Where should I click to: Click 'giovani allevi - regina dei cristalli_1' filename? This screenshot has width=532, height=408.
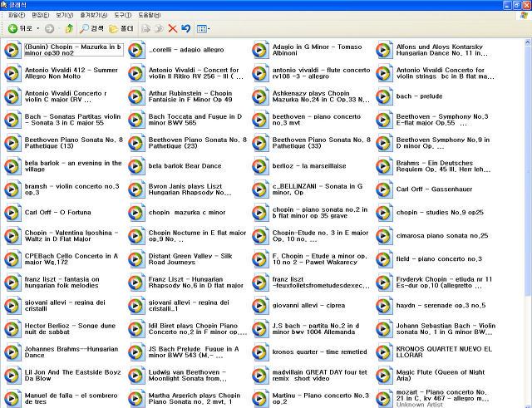189,306
